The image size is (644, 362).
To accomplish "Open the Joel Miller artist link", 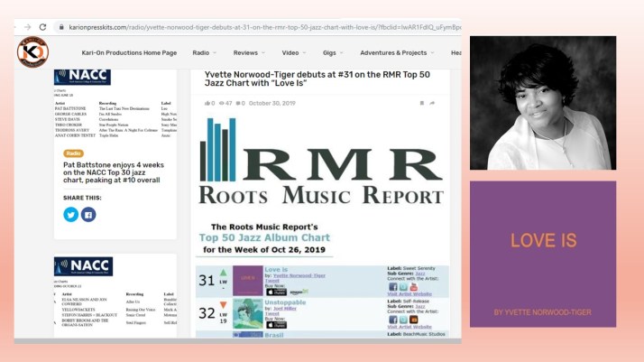I will 285,309.
